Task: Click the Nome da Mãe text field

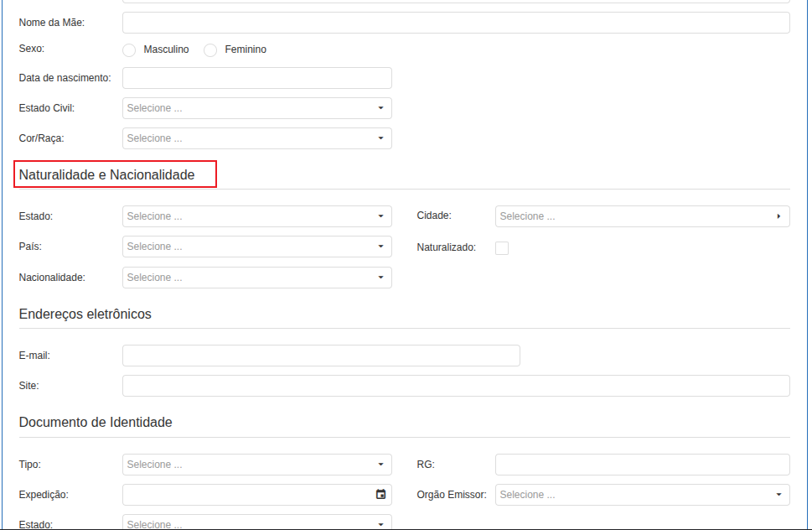Action: tap(456, 23)
